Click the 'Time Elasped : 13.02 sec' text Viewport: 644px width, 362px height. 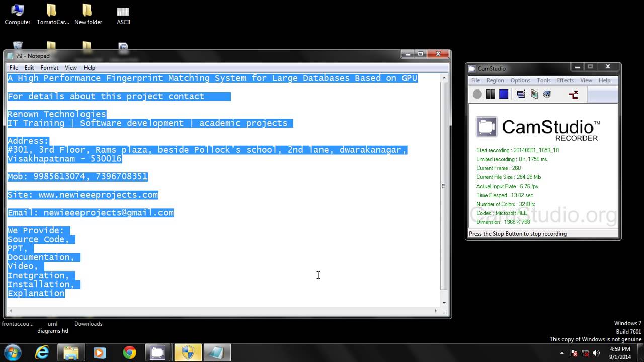pos(505,195)
